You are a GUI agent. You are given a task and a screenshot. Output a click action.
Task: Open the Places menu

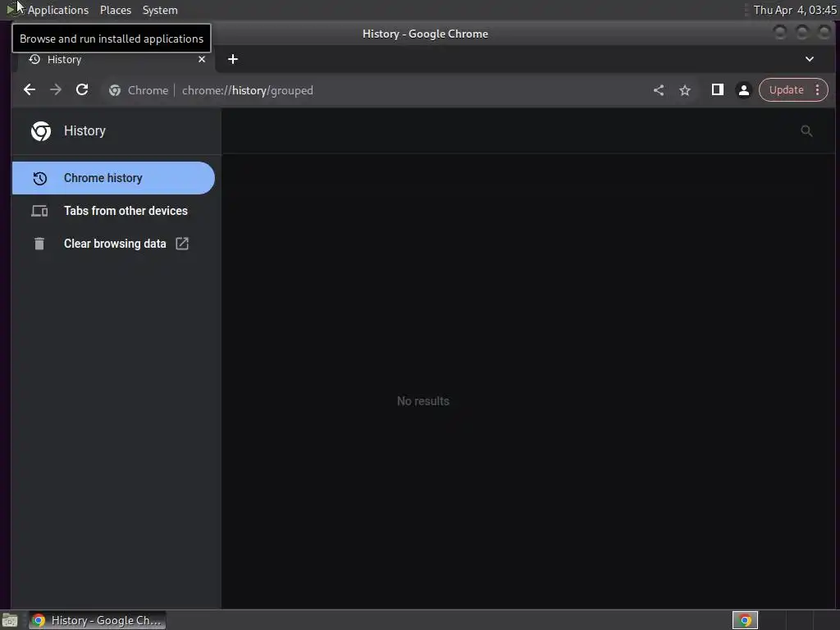115,10
